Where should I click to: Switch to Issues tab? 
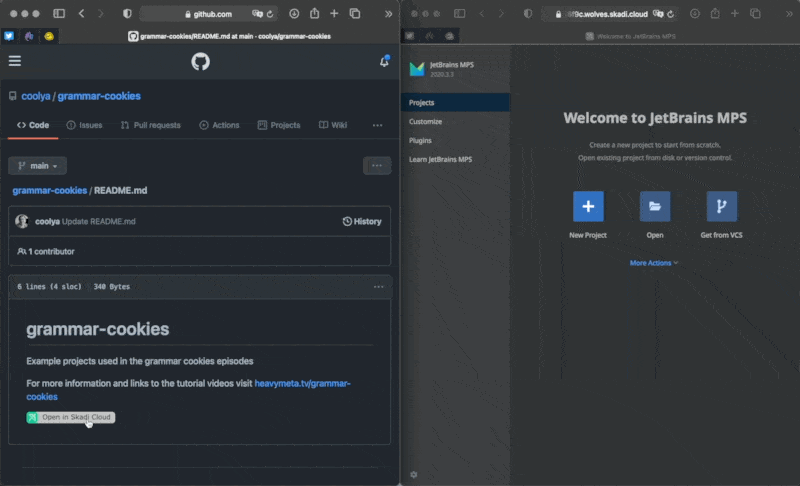tap(84, 125)
